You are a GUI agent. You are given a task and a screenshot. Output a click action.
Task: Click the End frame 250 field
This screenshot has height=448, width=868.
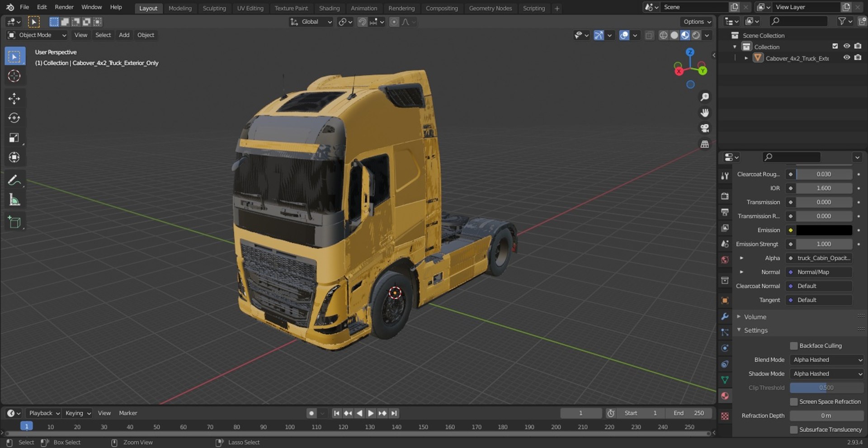689,413
